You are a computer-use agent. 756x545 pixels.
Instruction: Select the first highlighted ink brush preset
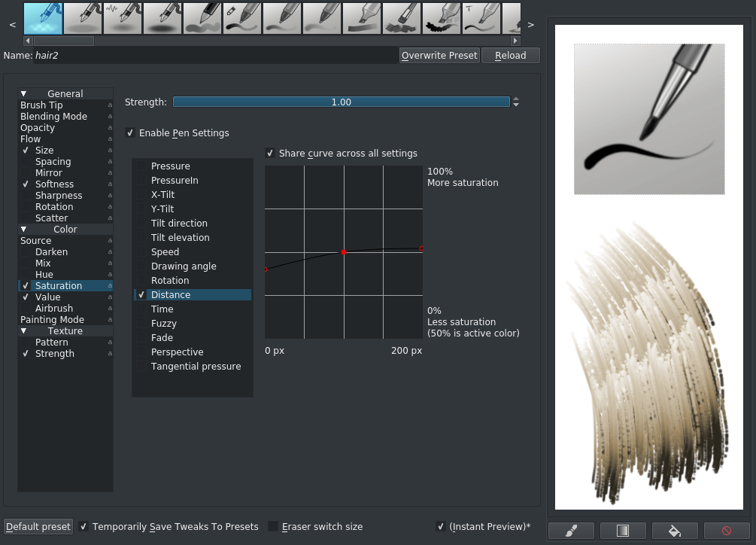[43, 18]
